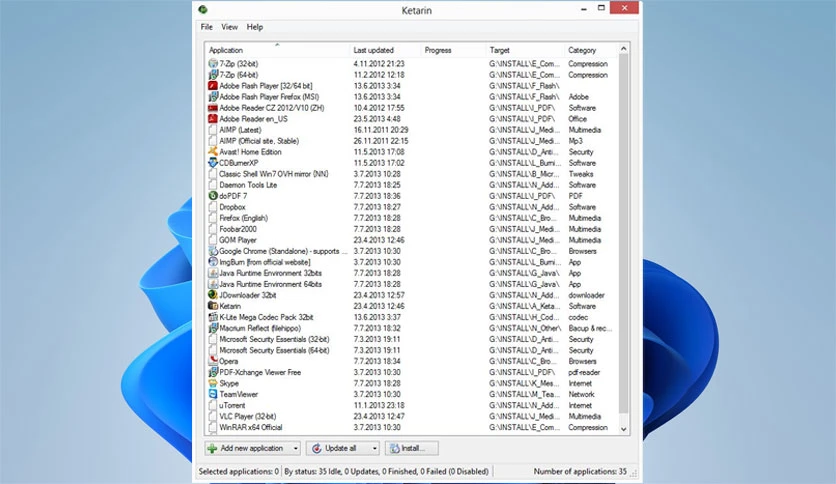This screenshot has width=836, height=484.
Task: Sort by the Category column header
Action: click(591, 50)
